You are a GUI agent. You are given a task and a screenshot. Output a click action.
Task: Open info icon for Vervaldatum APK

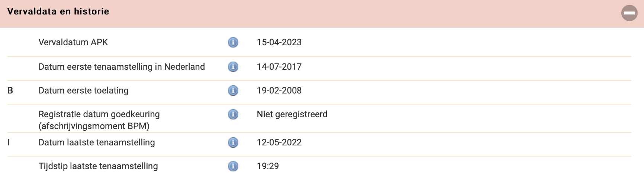[x=233, y=42]
